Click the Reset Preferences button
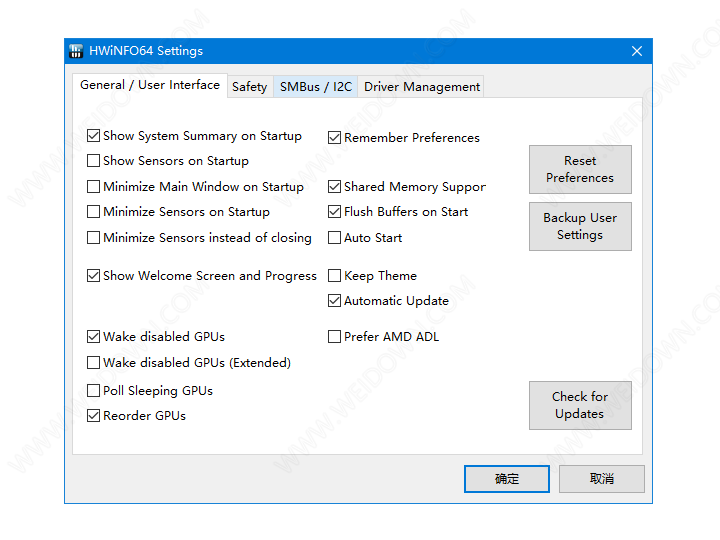Screen dimensions: 720x540 coord(580,169)
